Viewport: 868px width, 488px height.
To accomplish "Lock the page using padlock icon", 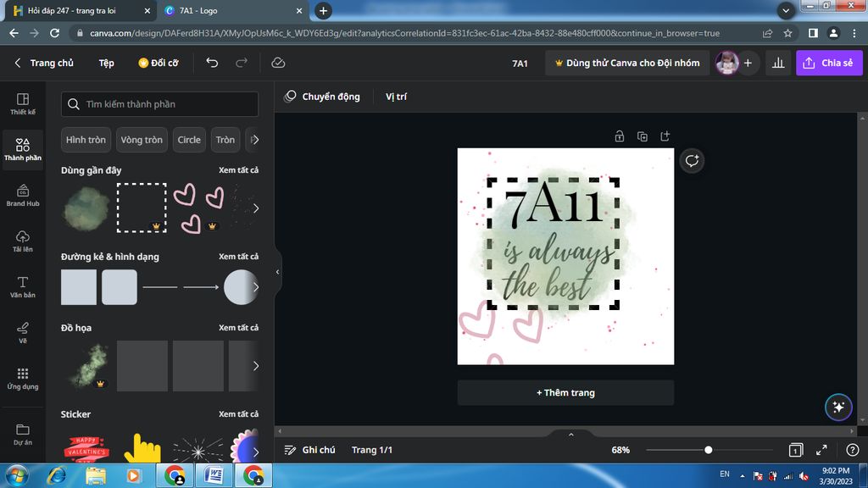I will 620,136.
